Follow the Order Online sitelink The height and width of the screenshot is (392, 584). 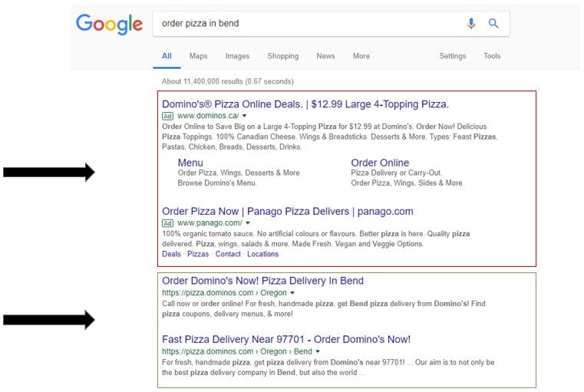pyautogui.click(x=380, y=163)
